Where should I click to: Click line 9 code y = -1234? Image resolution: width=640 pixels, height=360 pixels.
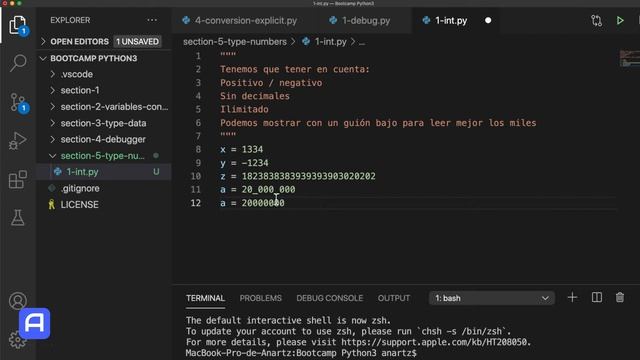(x=244, y=163)
